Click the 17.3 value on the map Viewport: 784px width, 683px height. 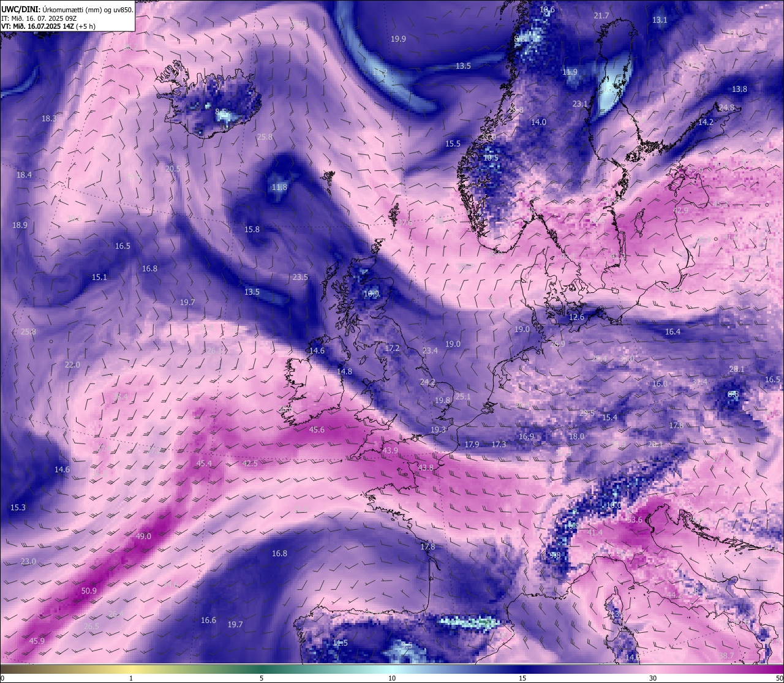(499, 444)
